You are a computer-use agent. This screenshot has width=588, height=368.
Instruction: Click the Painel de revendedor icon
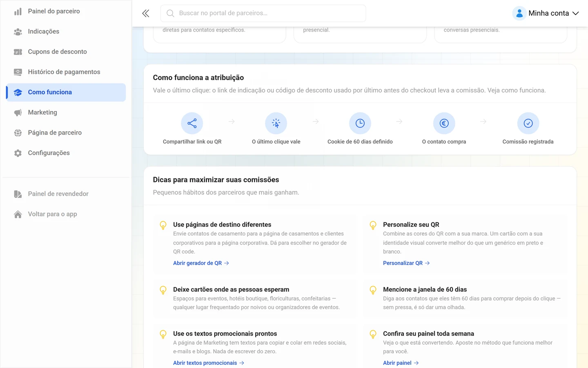point(18,194)
